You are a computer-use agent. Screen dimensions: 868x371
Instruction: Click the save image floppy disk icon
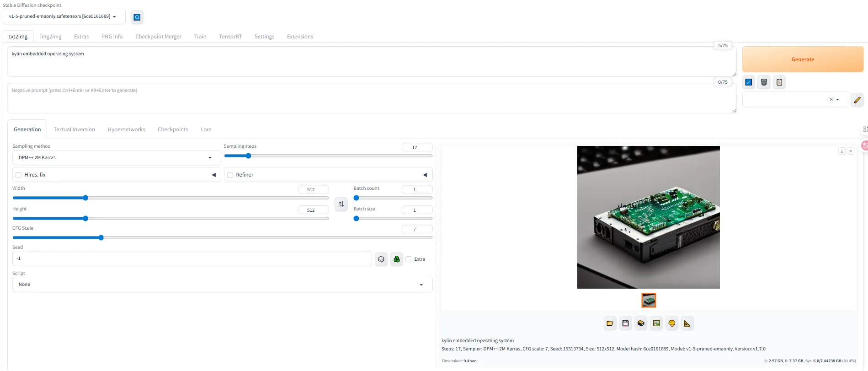(x=625, y=323)
